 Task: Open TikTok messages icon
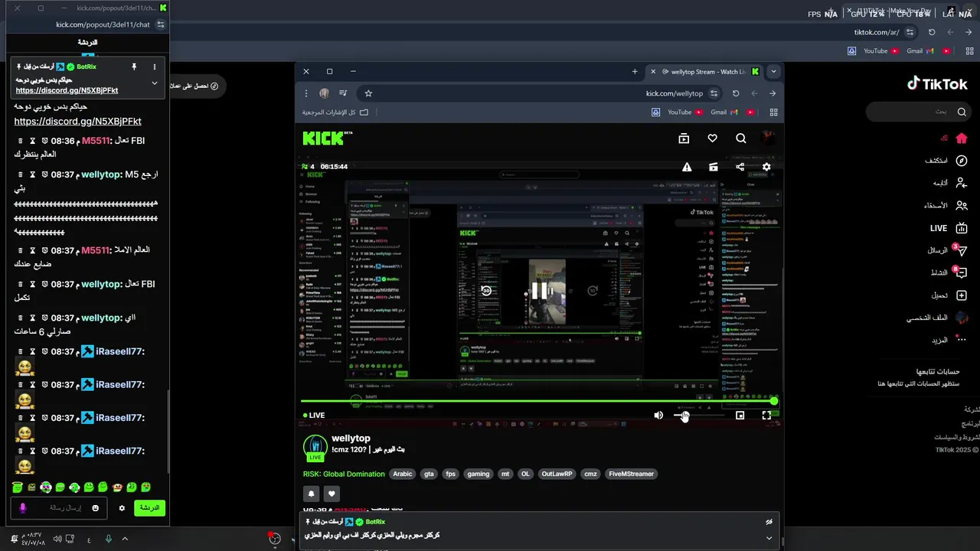[962, 250]
